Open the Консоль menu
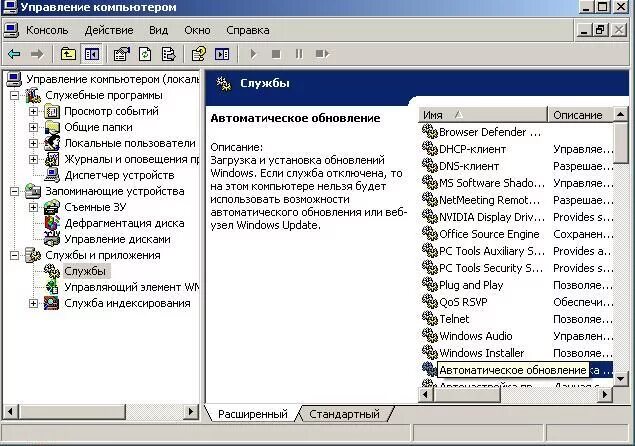 [x=47, y=30]
